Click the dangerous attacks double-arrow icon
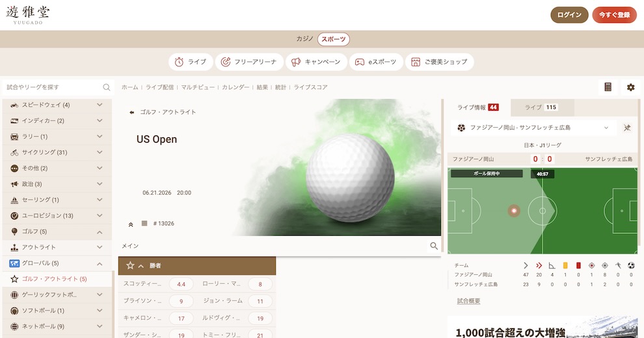Viewport: 644px width, 338px height. tap(539, 266)
